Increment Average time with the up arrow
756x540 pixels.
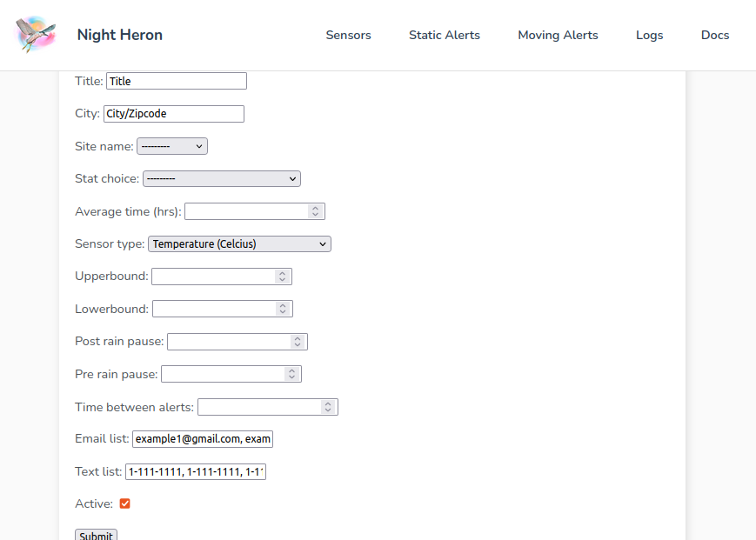tap(315, 208)
